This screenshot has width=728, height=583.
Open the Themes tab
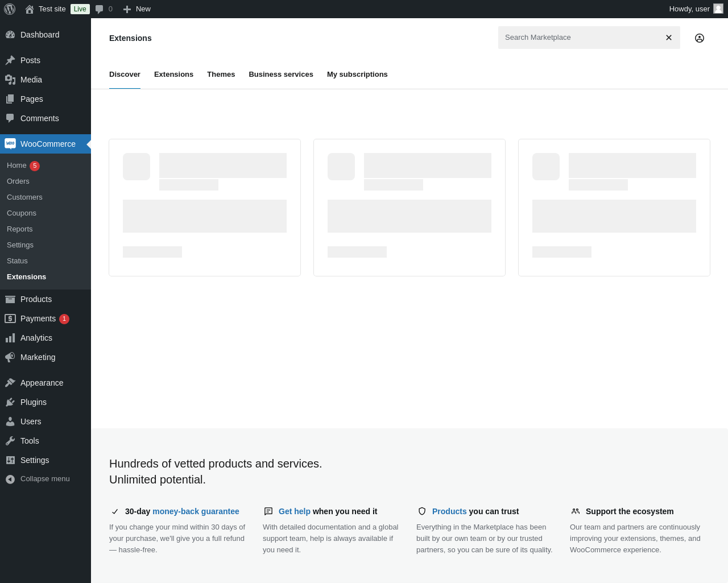coord(221,75)
